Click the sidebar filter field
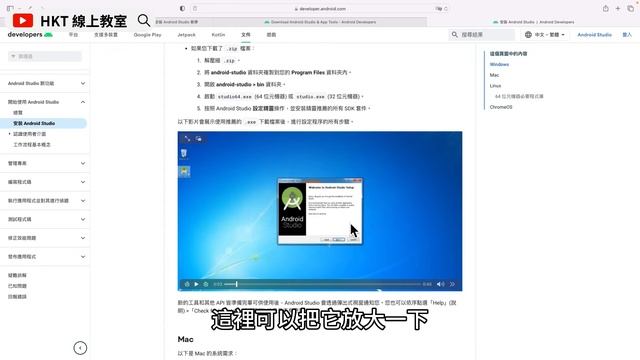This screenshot has height=360, width=640. pos(45,56)
